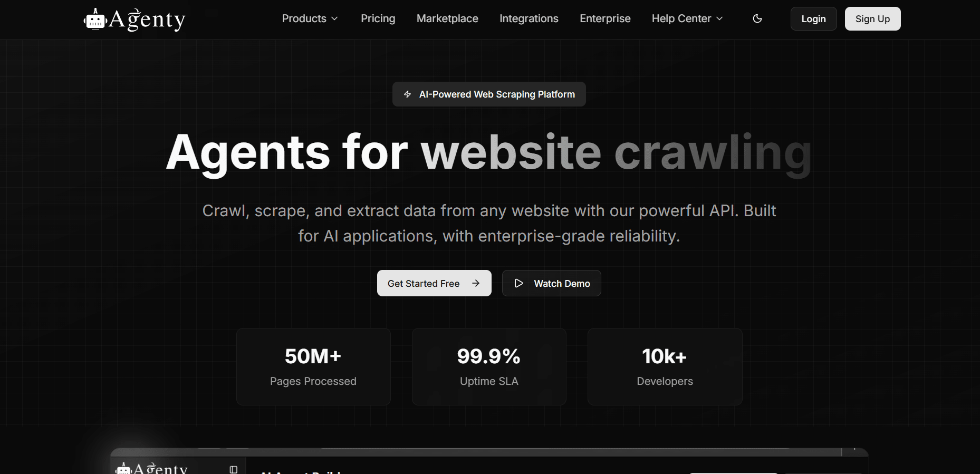The width and height of the screenshot is (980, 474).
Task: Click the Watch Demo button
Action: coord(551,283)
